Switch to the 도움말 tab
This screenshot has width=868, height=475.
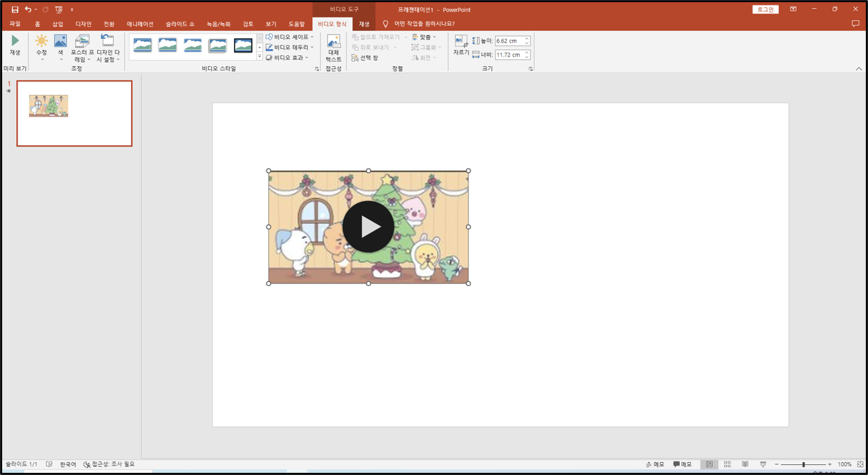pyautogui.click(x=296, y=24)
